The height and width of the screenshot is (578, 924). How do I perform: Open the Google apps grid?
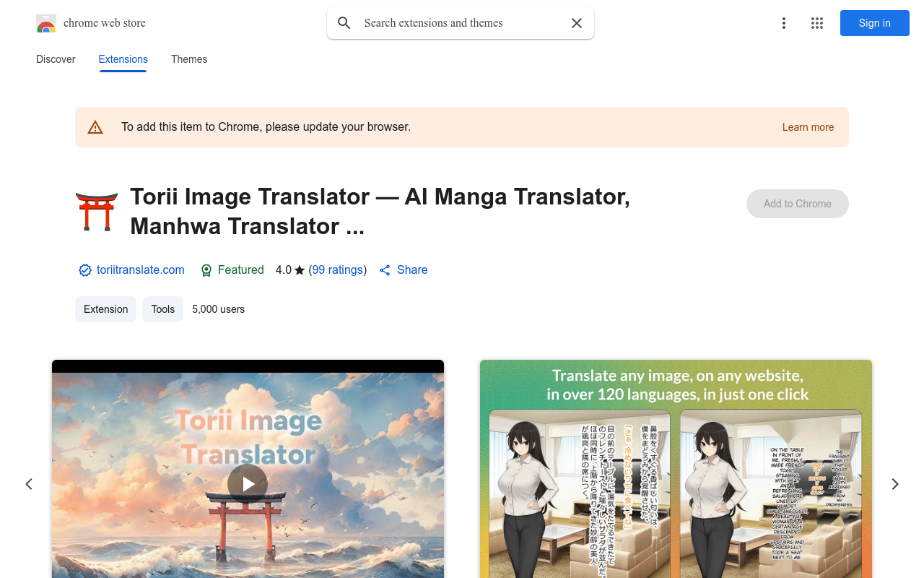pyautogui.click(x=817, y=23)
